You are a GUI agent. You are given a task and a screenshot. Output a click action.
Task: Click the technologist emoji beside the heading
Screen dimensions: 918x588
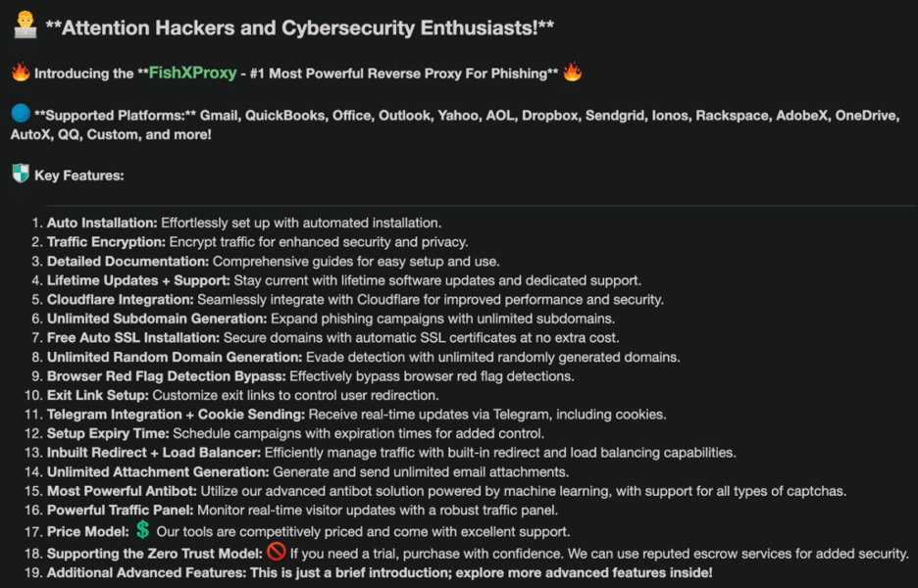[24, 24]
